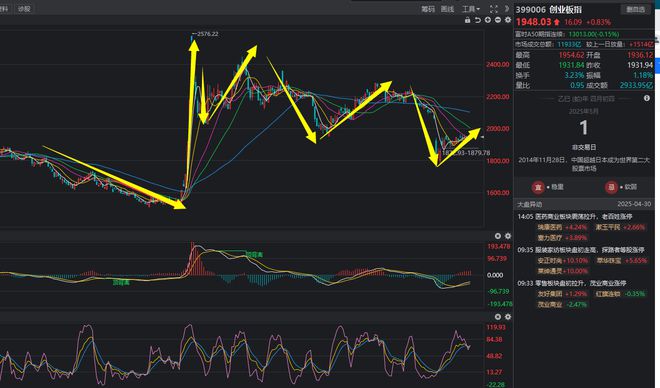
Task: Open settings gear of the MACD panel
Action: (508, 236)
